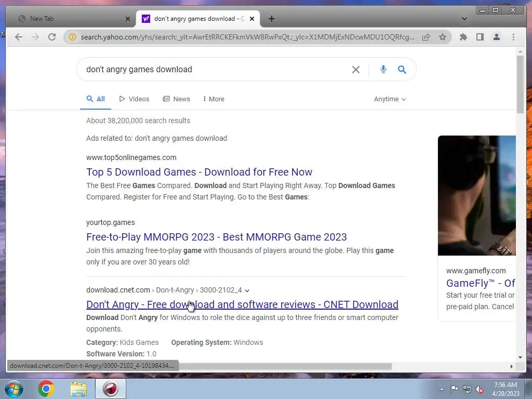The width and height of the screenshot is (532, 399).
Task: Close the New Tab tab
Action: coord(128,19)
